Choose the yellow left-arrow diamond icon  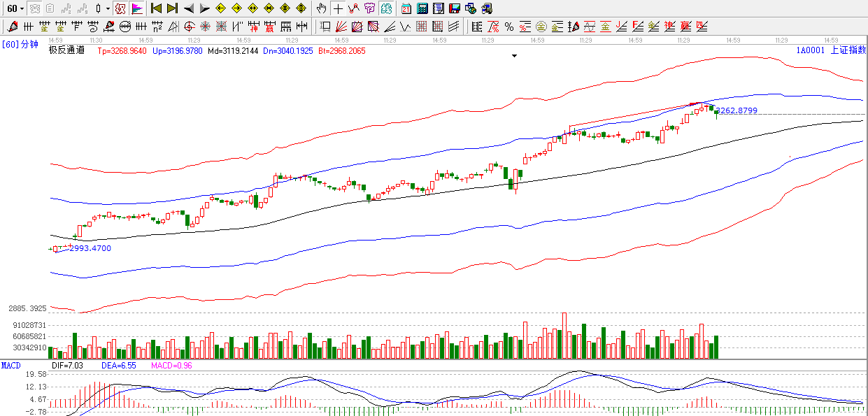(x=220, y=8)
